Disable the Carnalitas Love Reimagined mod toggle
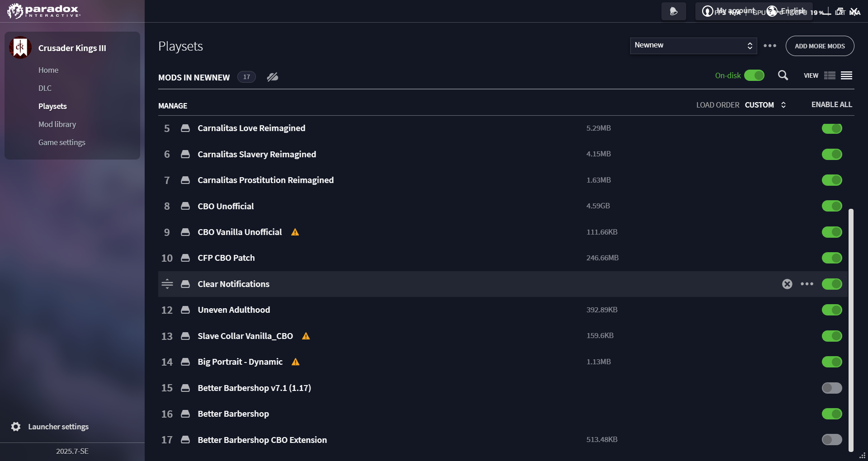The width and height of the screenshot is (868, 461). [832, 128]
